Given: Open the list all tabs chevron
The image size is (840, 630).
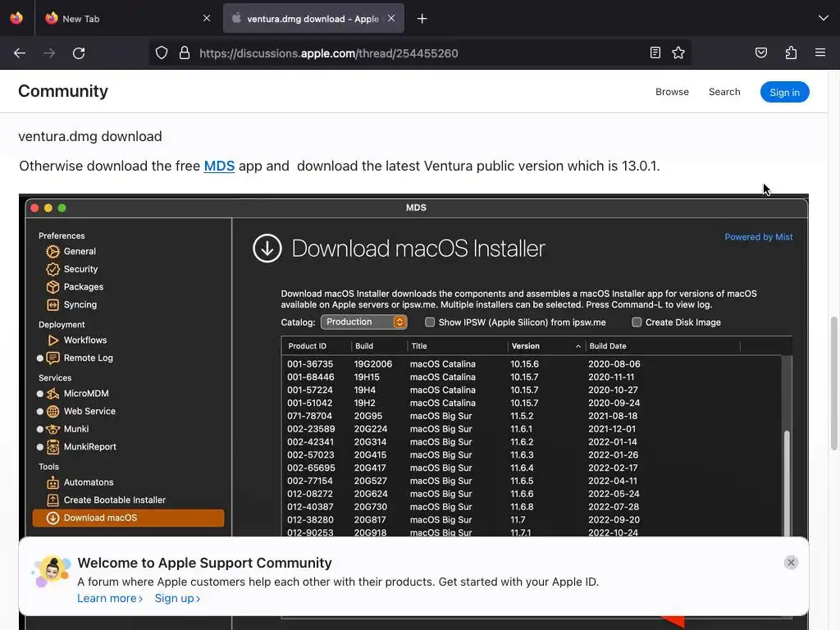Looking at the screenshot, I should (824, 18).
